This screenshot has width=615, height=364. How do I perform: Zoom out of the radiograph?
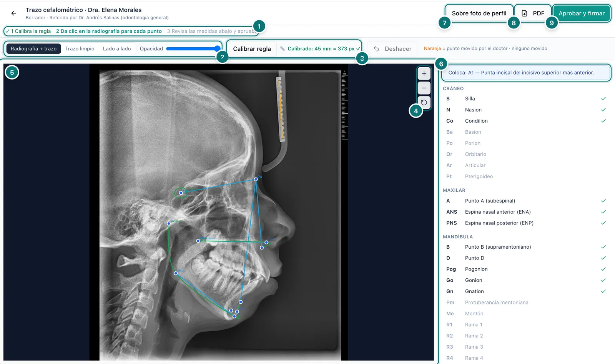[x=424, y=88]
